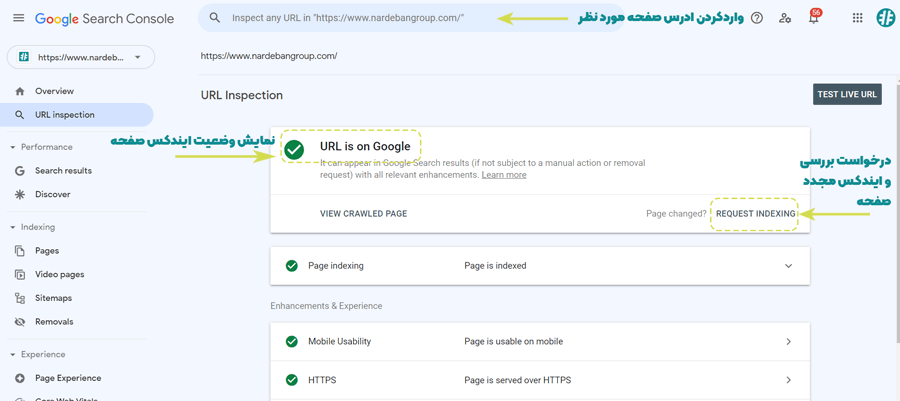This screenshot has height=401, width=900.
Task: Open the hamburger main menu
Action: 18,18
